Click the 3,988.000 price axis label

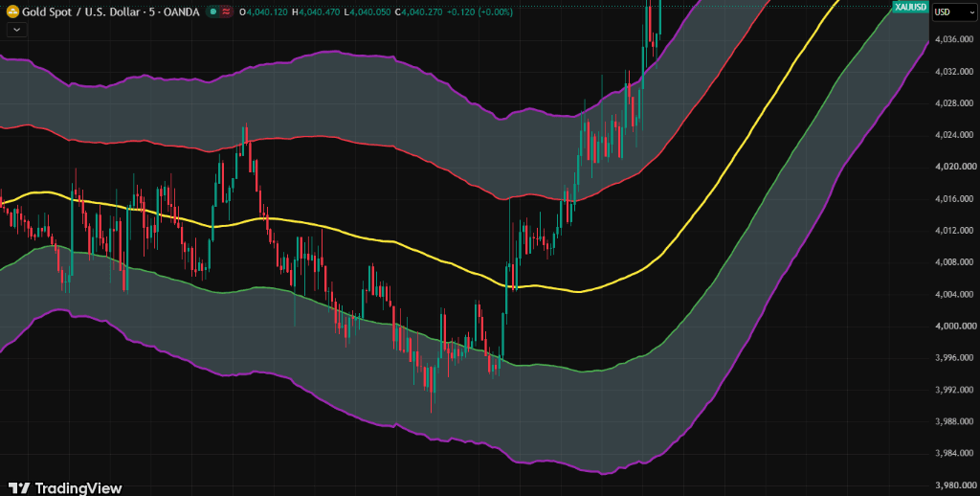954,421
